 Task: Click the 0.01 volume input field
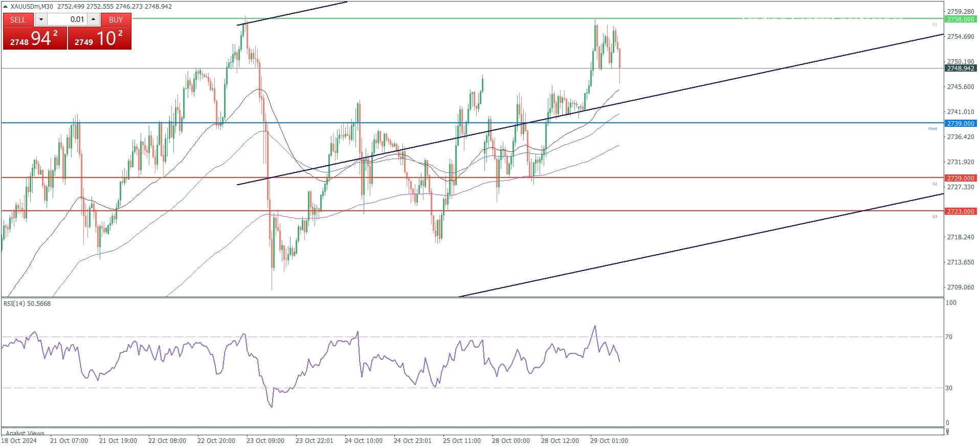click(x=67, y=19)
